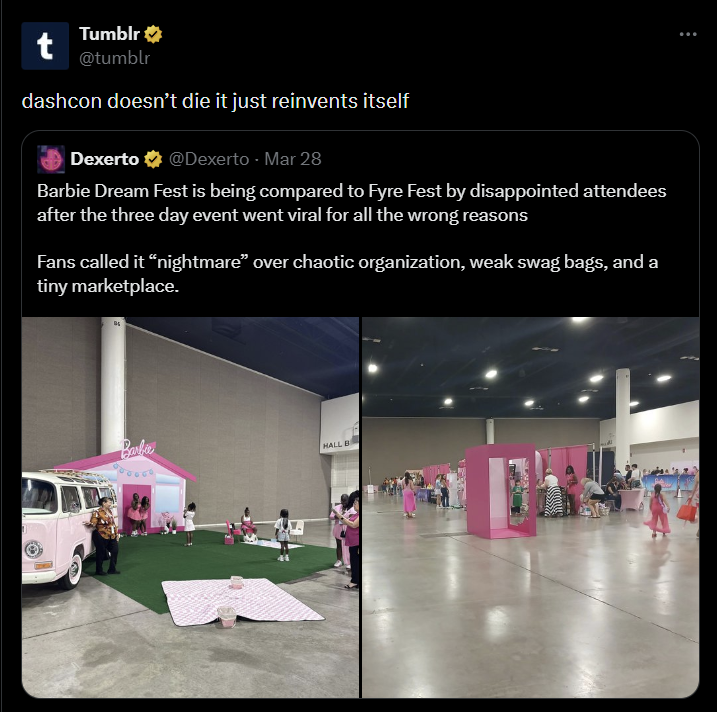Screen dimensions: 717x712
Task: Open the @tumblr handle link
Action: tap(114, 58)
